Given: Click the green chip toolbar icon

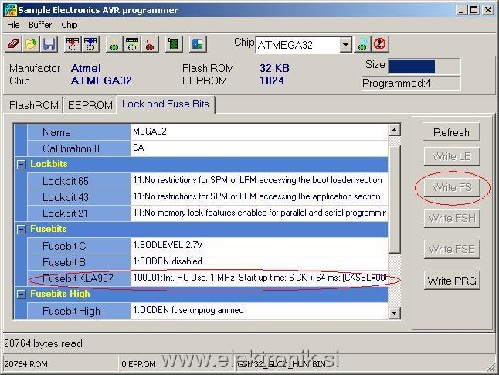Looking at the screenshot, I should point(174,44).
